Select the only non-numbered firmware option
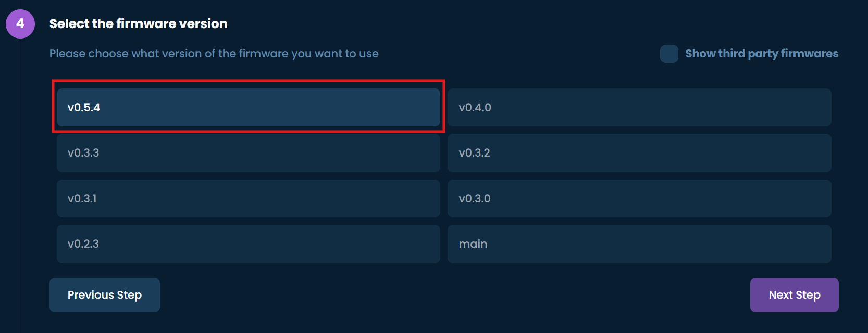 click(639, 244)
